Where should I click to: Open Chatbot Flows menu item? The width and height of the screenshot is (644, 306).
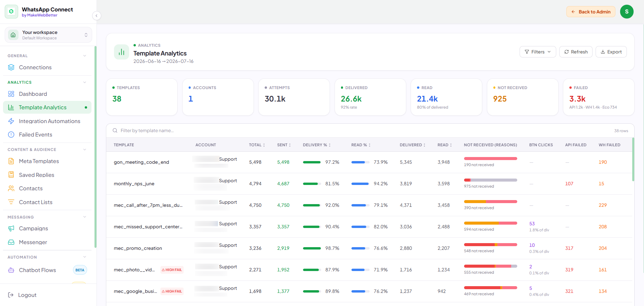(47, 270)
